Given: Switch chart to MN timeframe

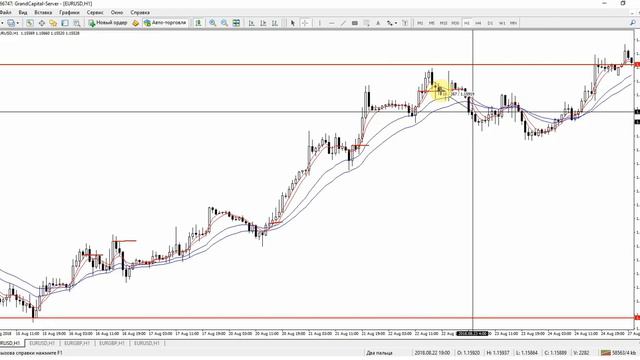Looking at the screenshot, I should coord(513,23).
